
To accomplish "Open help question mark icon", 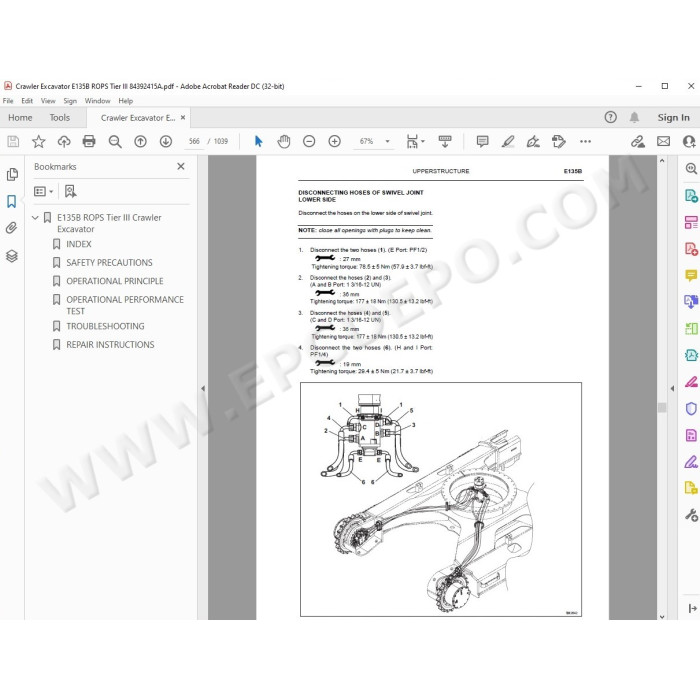I will [x=610, y=117].
